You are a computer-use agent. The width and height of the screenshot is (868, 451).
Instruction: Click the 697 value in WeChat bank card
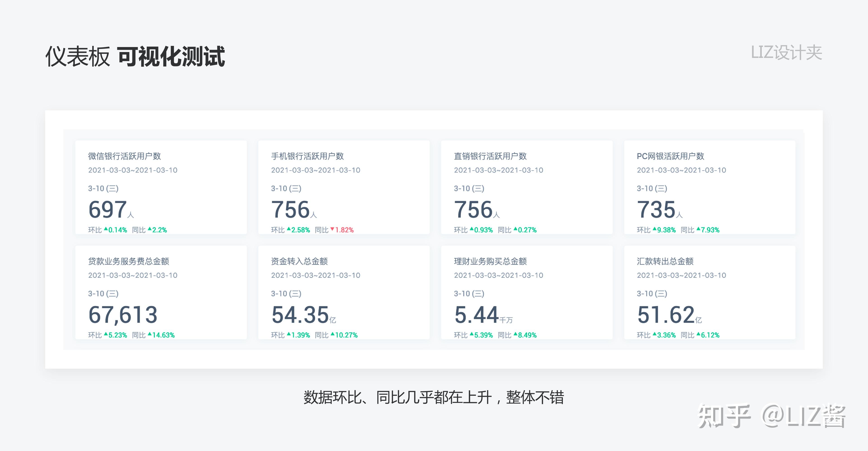point(108,209)
